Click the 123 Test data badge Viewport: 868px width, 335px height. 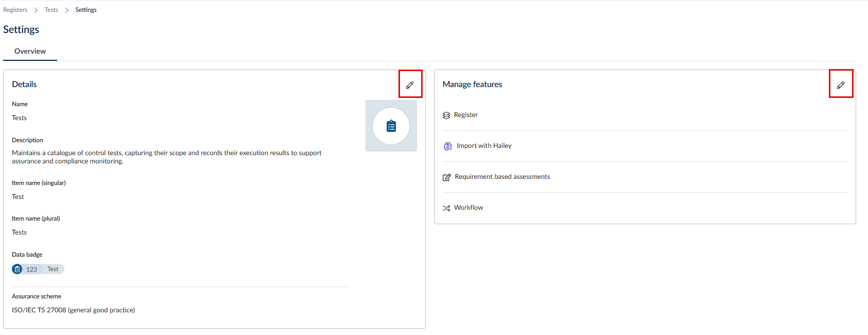pos(38,269)
